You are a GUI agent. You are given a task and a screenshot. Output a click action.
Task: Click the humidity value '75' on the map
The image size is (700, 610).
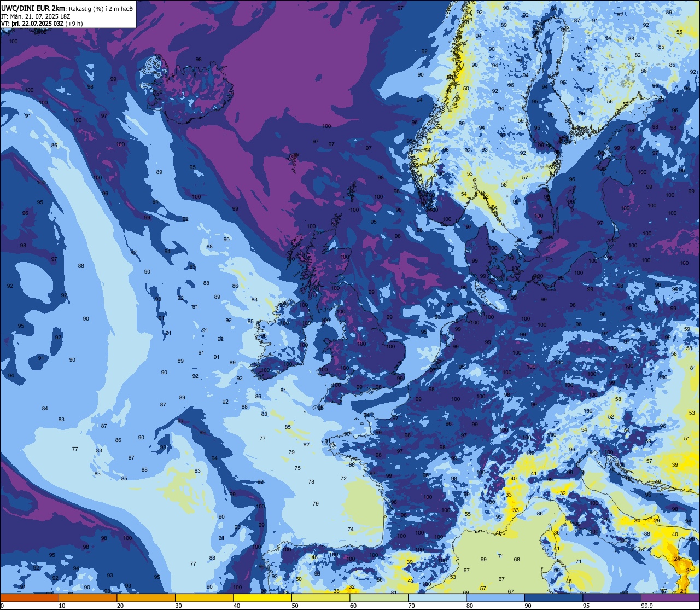(x=297, y=468)
